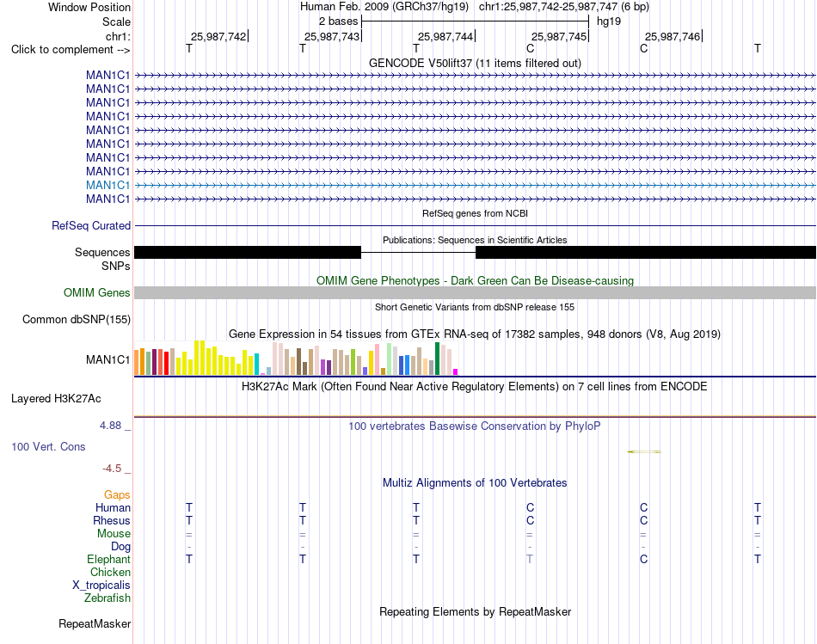Select the Chicken alignment row label
The height and width of the screenshot is (644, 817).
pyautogui.click(x=110, y=572)
